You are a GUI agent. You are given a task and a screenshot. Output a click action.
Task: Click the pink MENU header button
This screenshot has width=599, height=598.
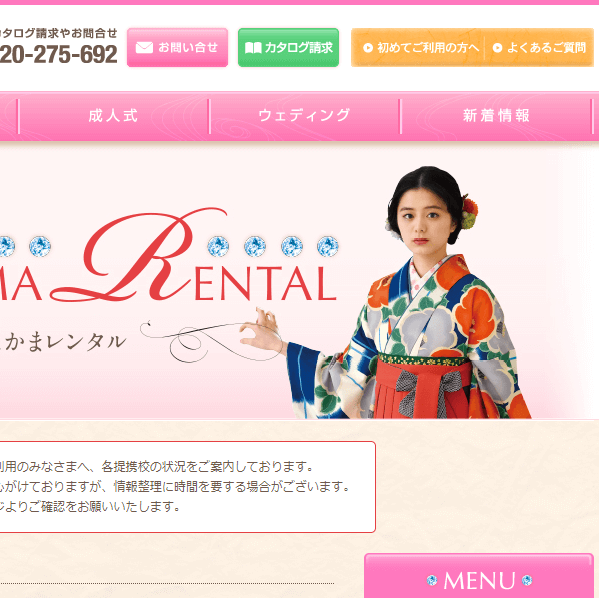pyautogui.click(x=479, y=576)
